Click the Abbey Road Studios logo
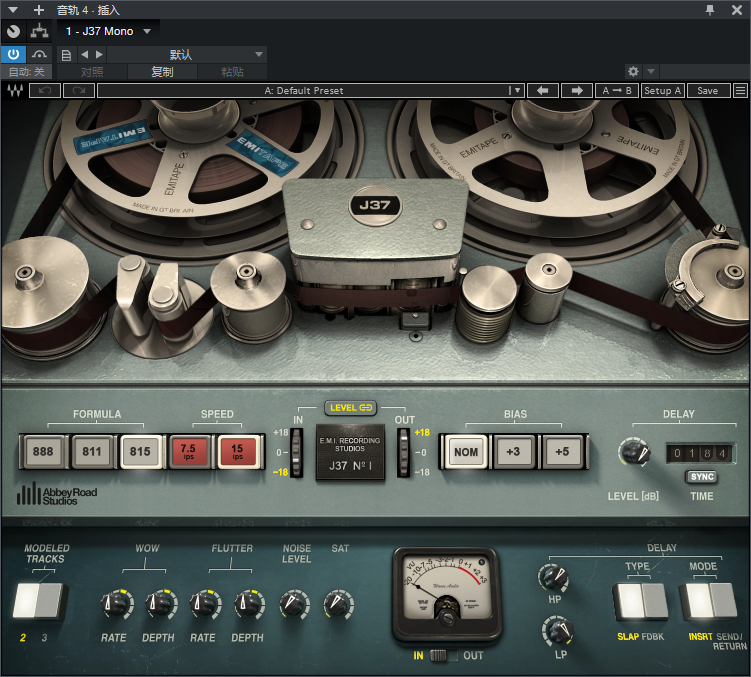 (57, 494)
